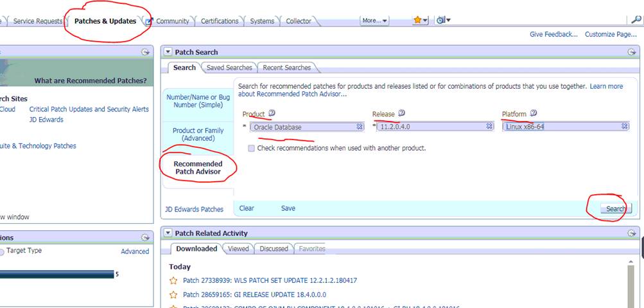Click Give Feedback... link
The image size is (644, 308).
[x=553, y=34]
